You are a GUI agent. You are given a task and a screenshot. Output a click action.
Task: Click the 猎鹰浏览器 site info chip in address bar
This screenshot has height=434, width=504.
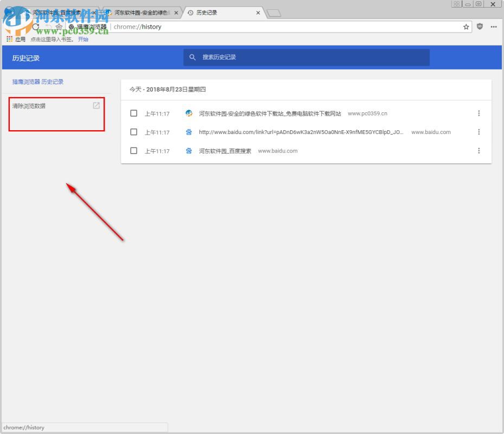click(x=88, y=27)
